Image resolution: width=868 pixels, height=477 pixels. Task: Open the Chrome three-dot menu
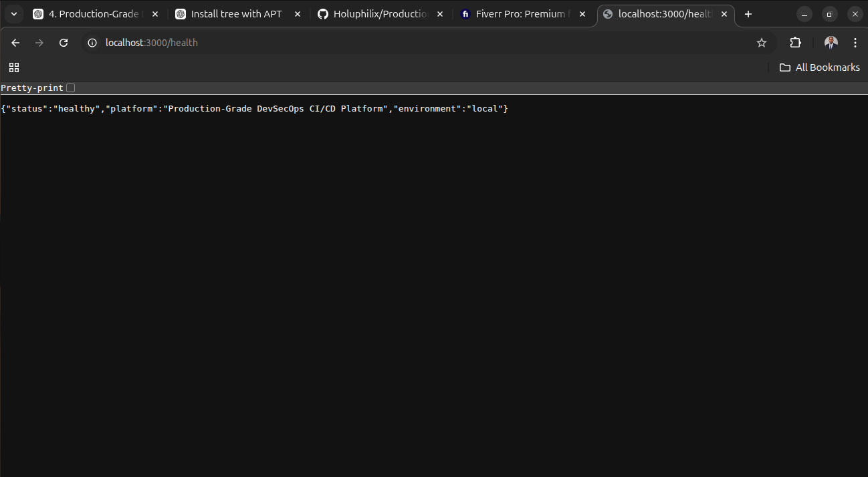pyautogui.click(x=855, y=43)
